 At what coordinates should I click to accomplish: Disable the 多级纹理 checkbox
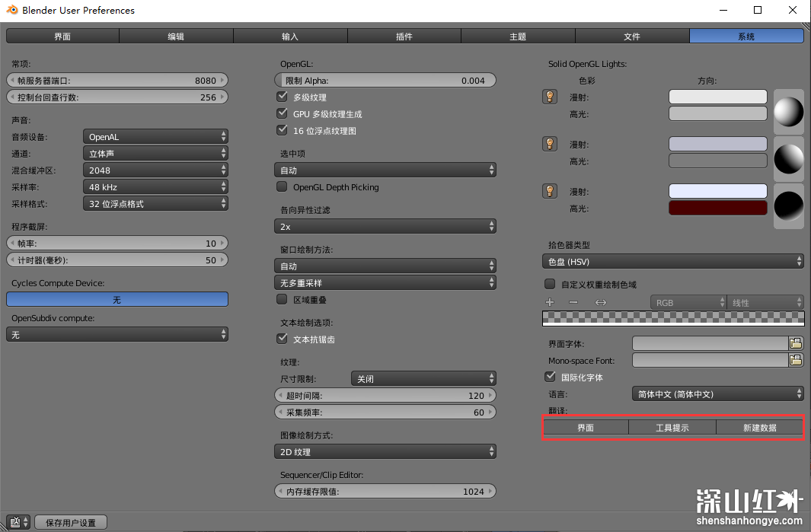[x=282, y=97]
